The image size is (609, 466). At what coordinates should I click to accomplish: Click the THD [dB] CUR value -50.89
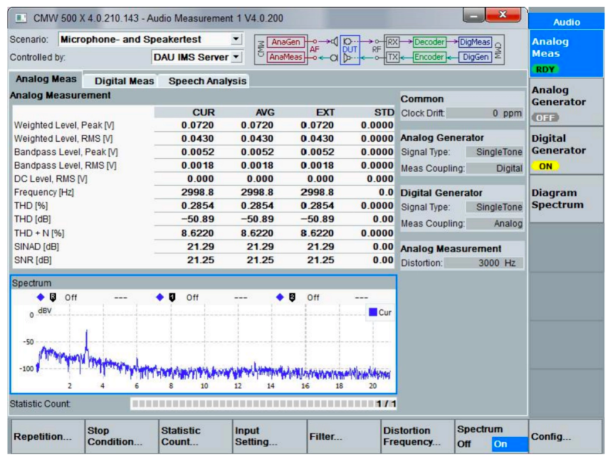click(x=197, y=219)
